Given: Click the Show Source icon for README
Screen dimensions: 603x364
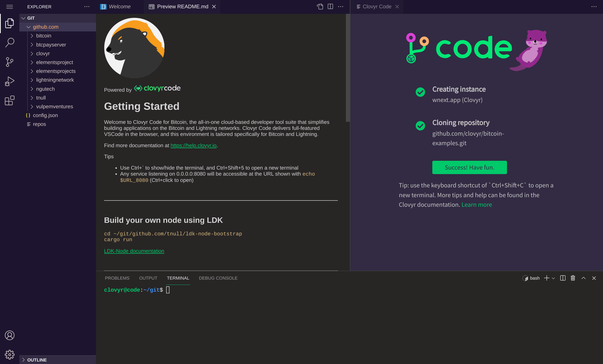Looking at the screenshot, I should point(320,7).
